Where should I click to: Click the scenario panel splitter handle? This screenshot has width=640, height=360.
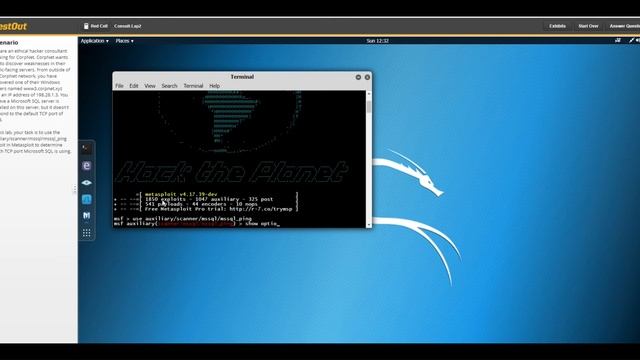pyautogui.click(x=74, y=189)
